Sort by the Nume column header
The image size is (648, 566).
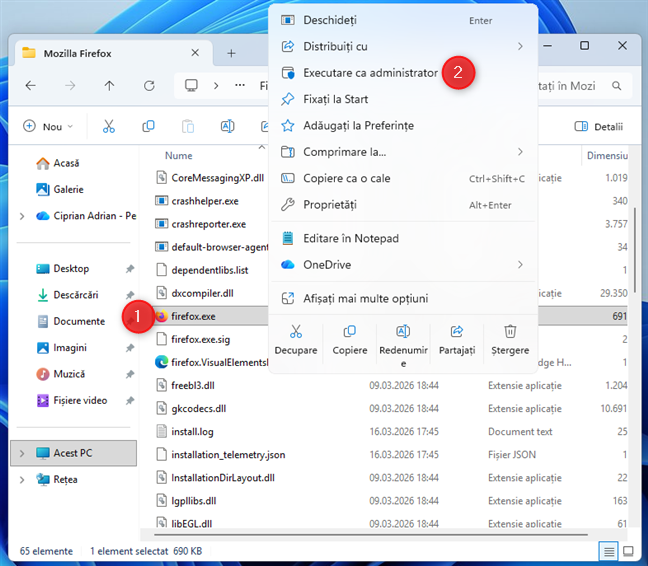tap(179, 156)
